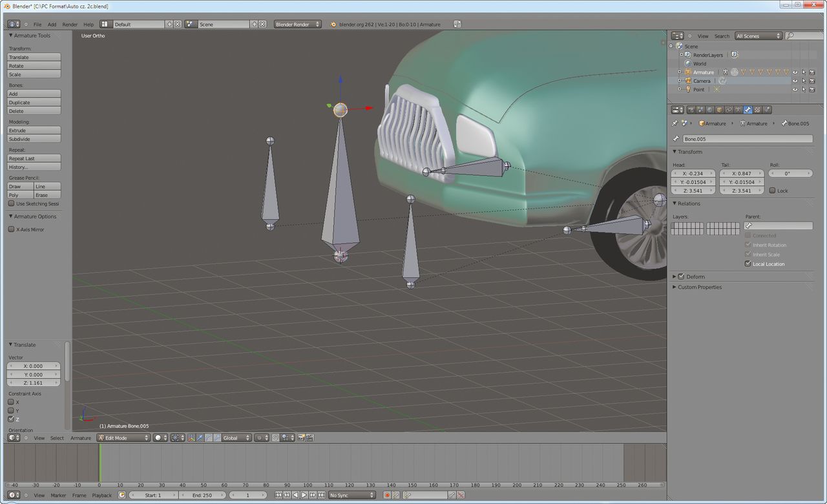Toggle renderability camera icon for Point

812,89
